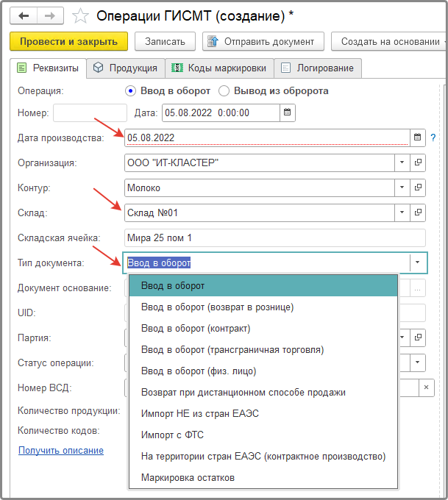Focus Складская ячейка field Мира 25 пом 1
Image resolution: width=448 pixels, height=500 pixels.
(x=274, y=238)
